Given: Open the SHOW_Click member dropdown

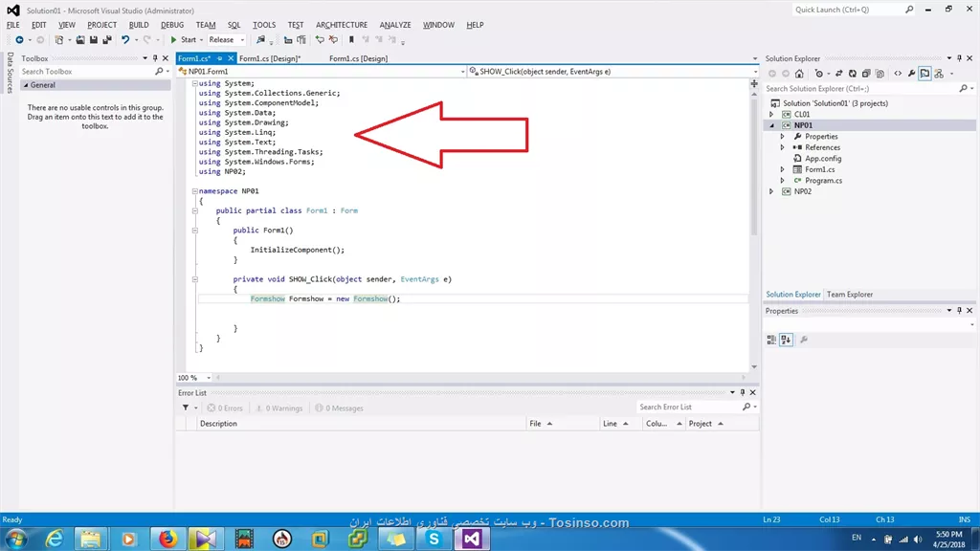Looking at the screenshot, I should point(755,72).
